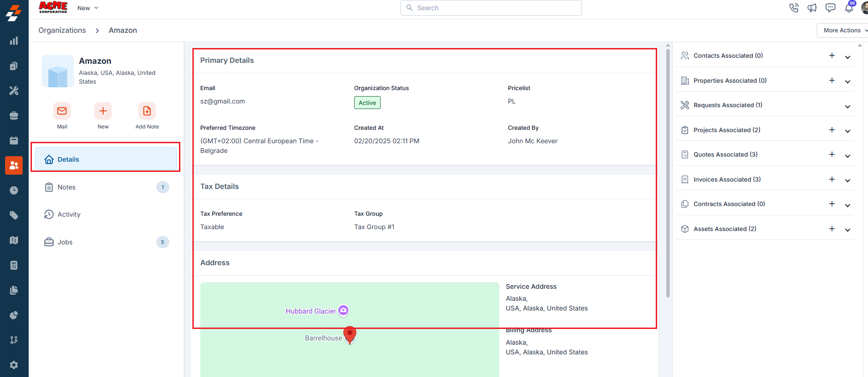This screenshot has width=868, height=377.
Task: Open the settings gear sidebar icon
Action: tap(14, 365)
